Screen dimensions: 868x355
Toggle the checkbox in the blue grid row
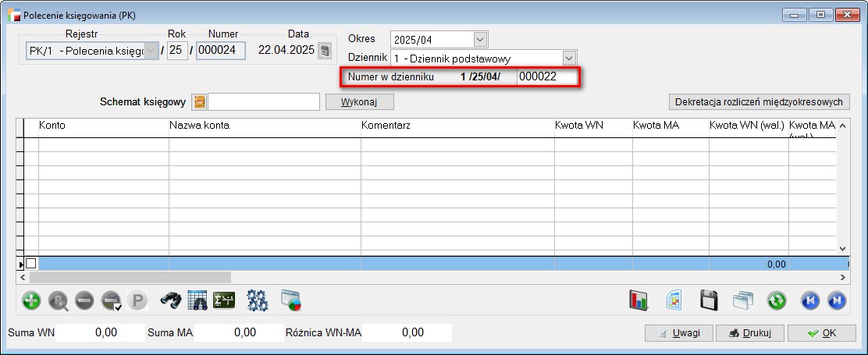tap(31, 264)
